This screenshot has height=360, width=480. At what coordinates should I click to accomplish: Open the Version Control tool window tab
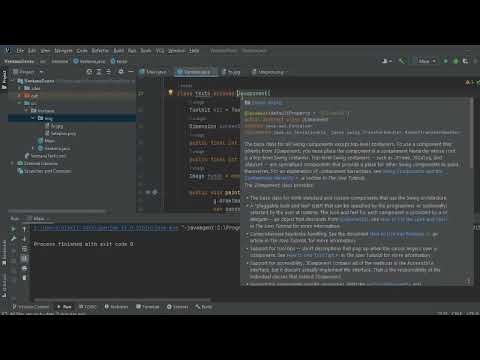[x=31, y=307]
